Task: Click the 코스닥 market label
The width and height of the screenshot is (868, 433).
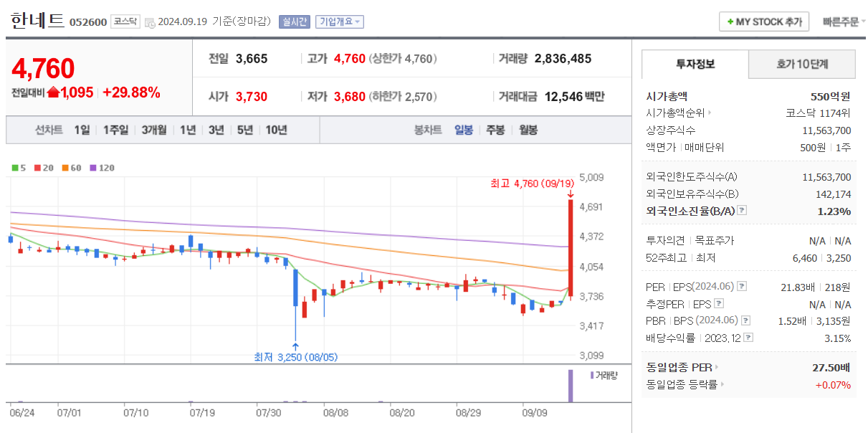Action: (125, 22)
